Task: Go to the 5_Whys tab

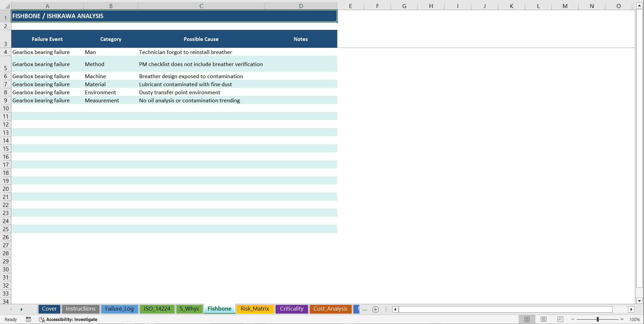Action: point(189,309)
